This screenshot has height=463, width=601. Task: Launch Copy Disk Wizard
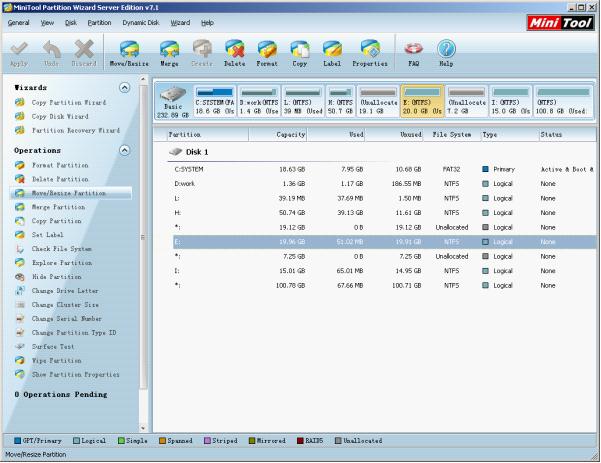(x=60, y=116)
